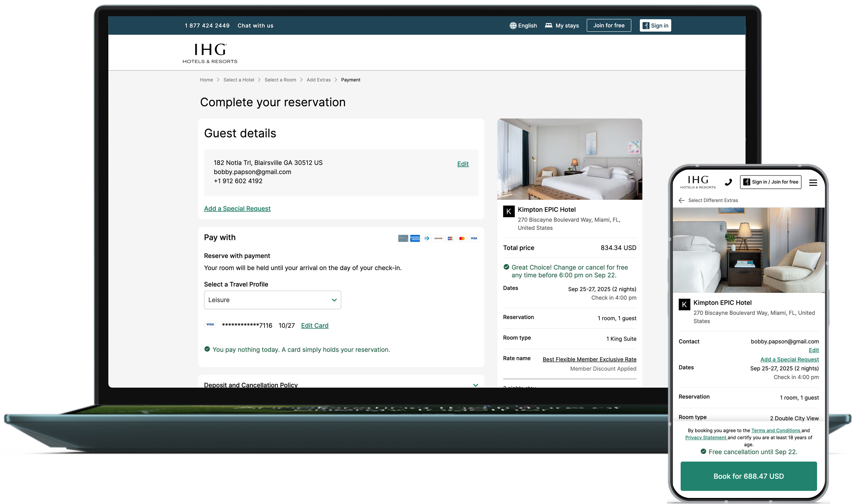Viewport: 853px width, 504px height.
Task: Click the IHG Hotels & Resorts logo on laptop
Action: (210, 53)
